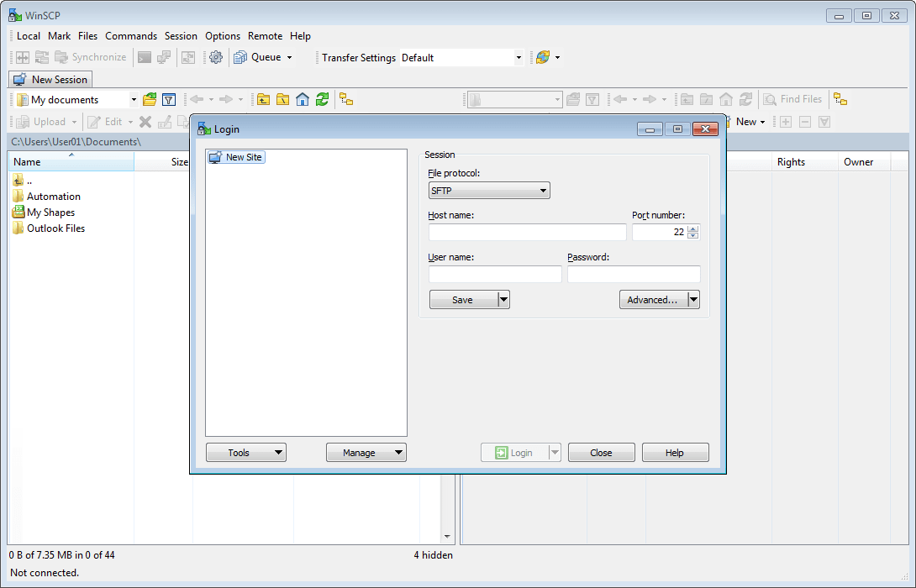The width and height of the screenshot is (916, 588).
Task: Click the local Delete X icon
Action: click(145, 122)
